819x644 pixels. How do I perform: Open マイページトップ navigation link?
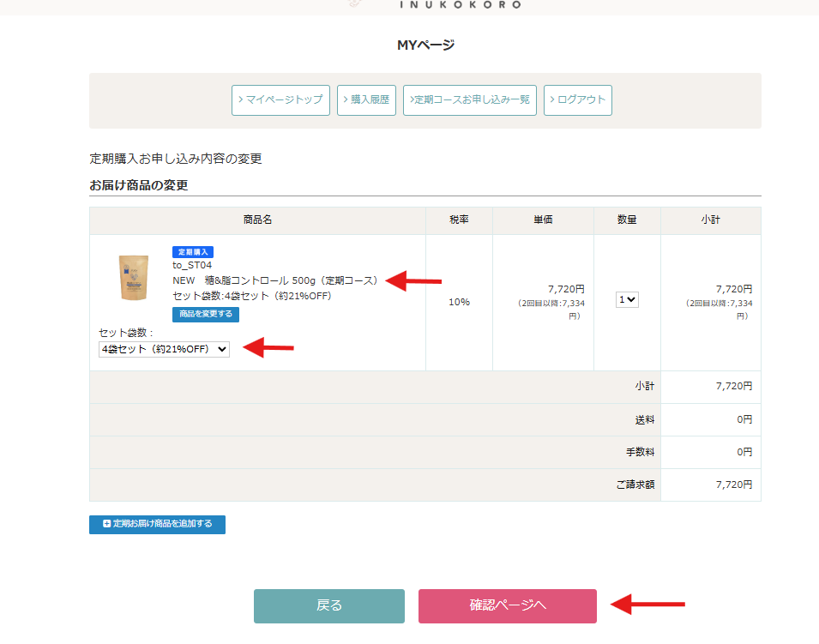280,99
